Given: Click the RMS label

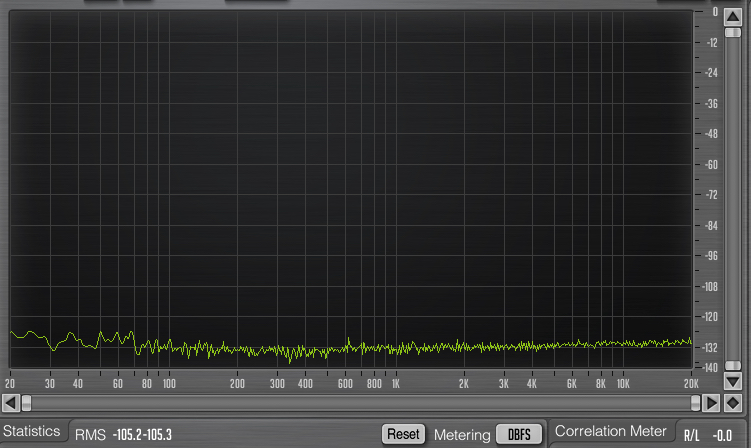Looking at the screenshot, I should click(90, 435).
